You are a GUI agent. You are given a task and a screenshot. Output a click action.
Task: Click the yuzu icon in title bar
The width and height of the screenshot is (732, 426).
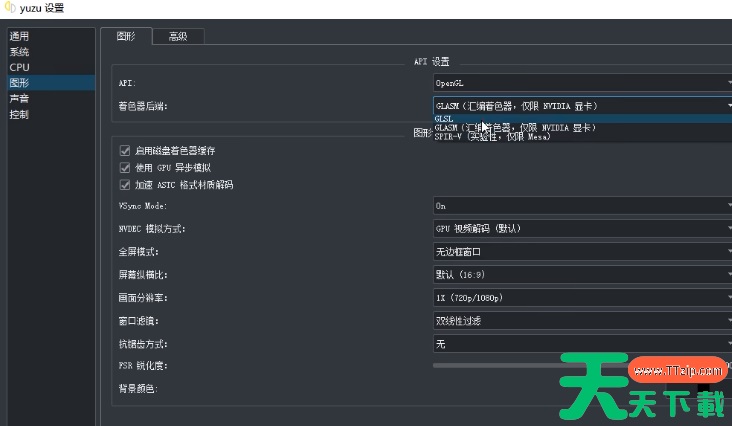tap(9, 8)
